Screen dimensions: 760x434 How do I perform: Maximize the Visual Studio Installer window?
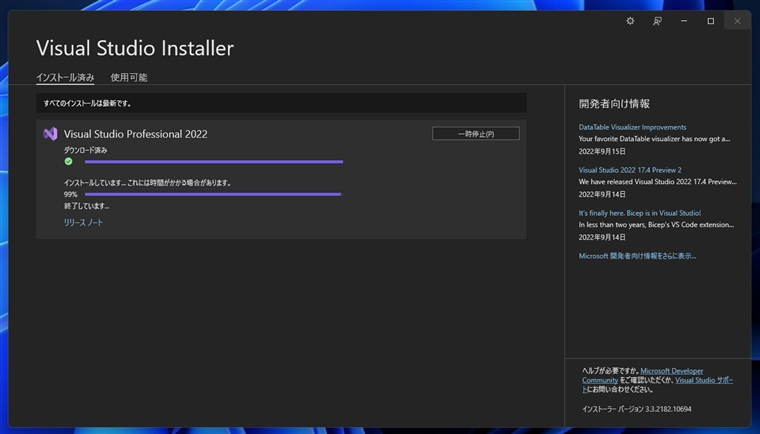(x=711, y=21)
